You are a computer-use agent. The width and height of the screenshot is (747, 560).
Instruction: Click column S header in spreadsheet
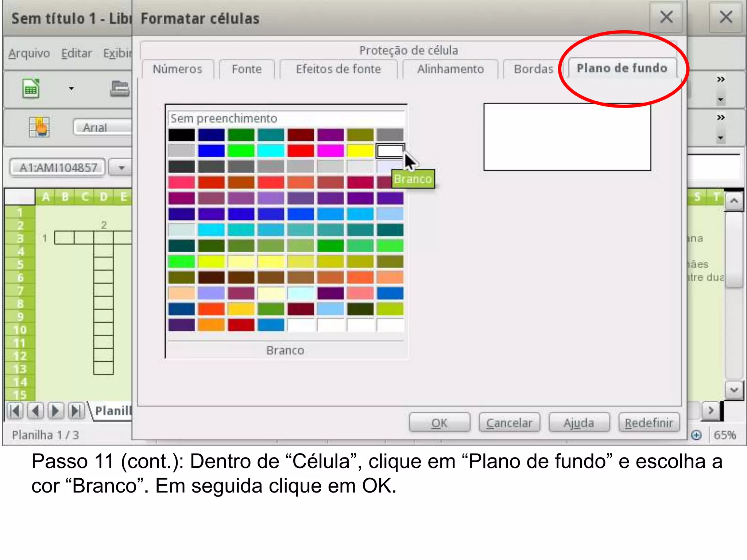coord(697,197)
